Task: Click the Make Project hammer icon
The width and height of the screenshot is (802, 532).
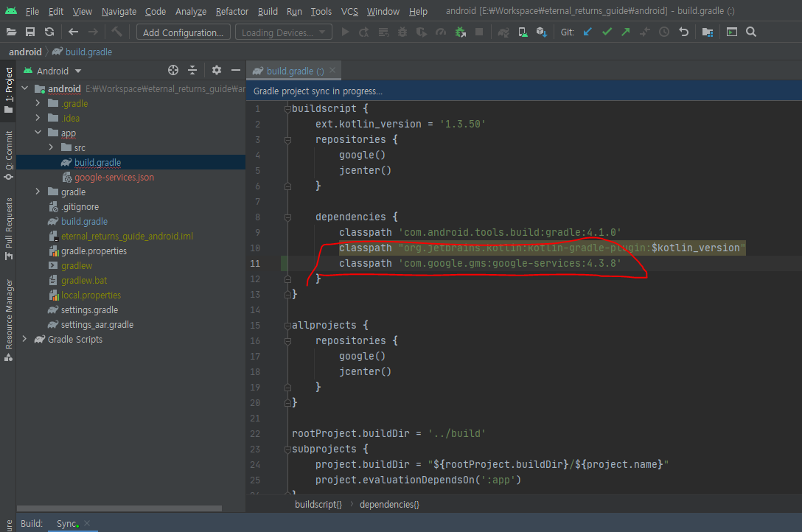Action: coord(117,32)
